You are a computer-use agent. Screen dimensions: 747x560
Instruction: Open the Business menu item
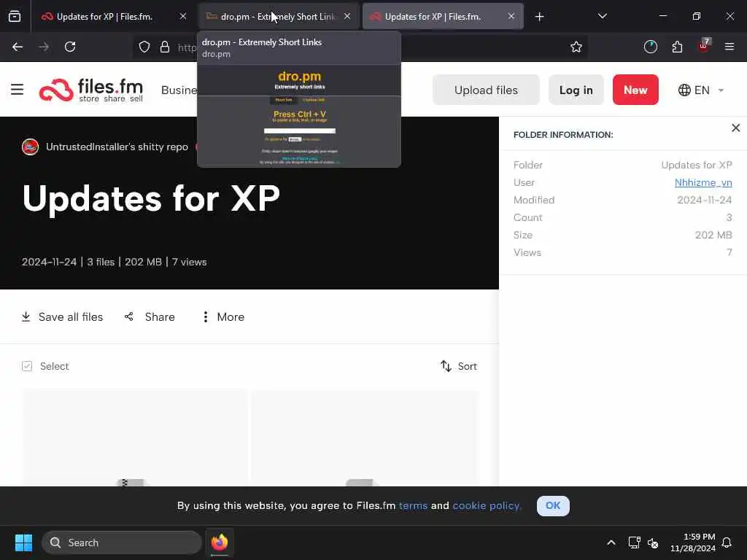(x=179, y=90)
